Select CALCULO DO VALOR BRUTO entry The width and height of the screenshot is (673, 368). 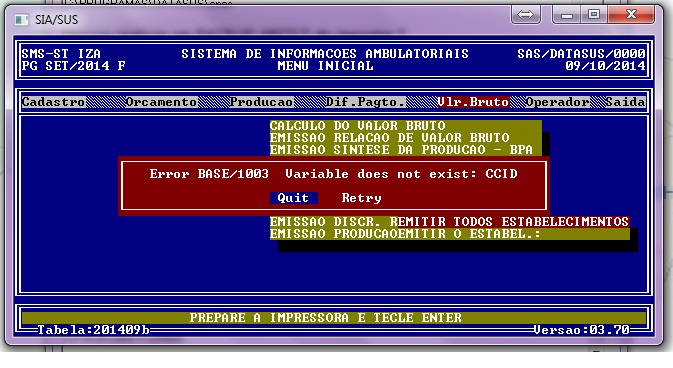pos(406,126)
